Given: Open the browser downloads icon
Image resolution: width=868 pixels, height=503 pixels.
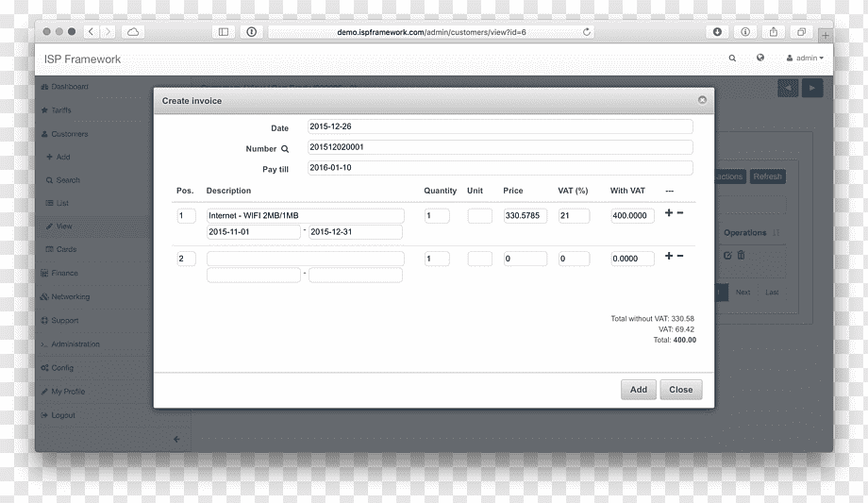Looking at the screenshot, I should 717,31.
